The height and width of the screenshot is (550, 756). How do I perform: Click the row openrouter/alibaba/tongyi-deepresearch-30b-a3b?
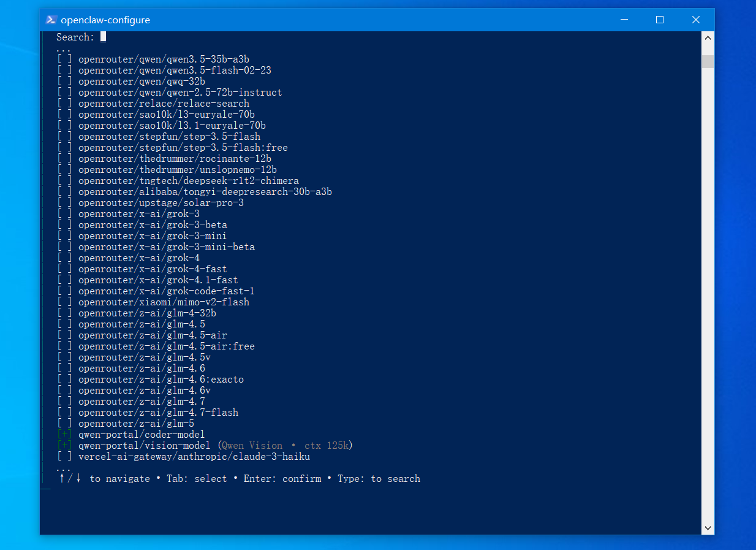click(194, 192)
